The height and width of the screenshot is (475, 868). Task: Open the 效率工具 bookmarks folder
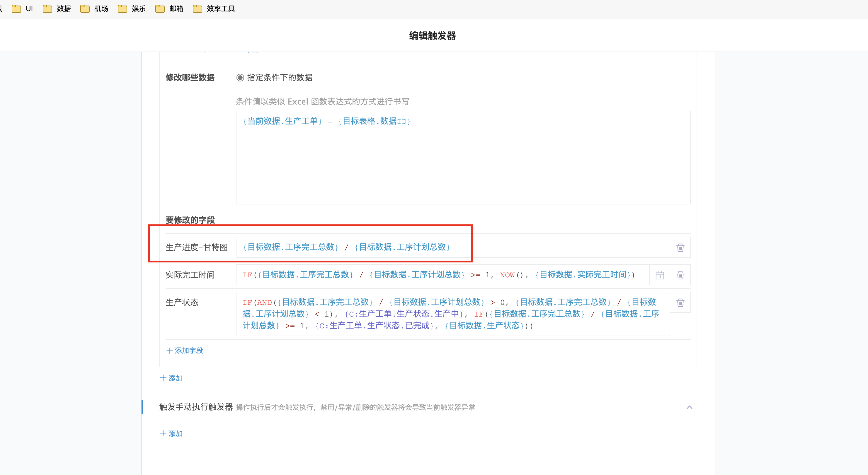pos(214,9)
